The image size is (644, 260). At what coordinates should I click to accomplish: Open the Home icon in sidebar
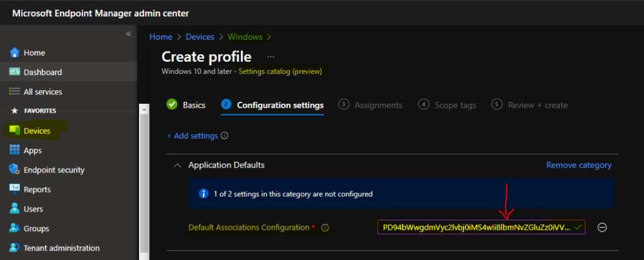(14, 53)
